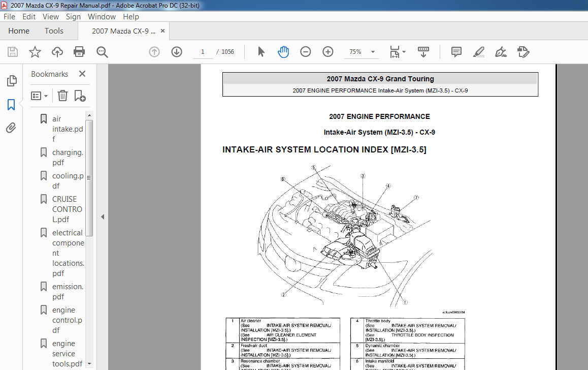Viewport: 588px width, 370px height.
Task: Click the 'INTAKE-AIR SYSTEM LOCATION INDEX [MZI-3.5]' heading
Action: click(324, 149)
